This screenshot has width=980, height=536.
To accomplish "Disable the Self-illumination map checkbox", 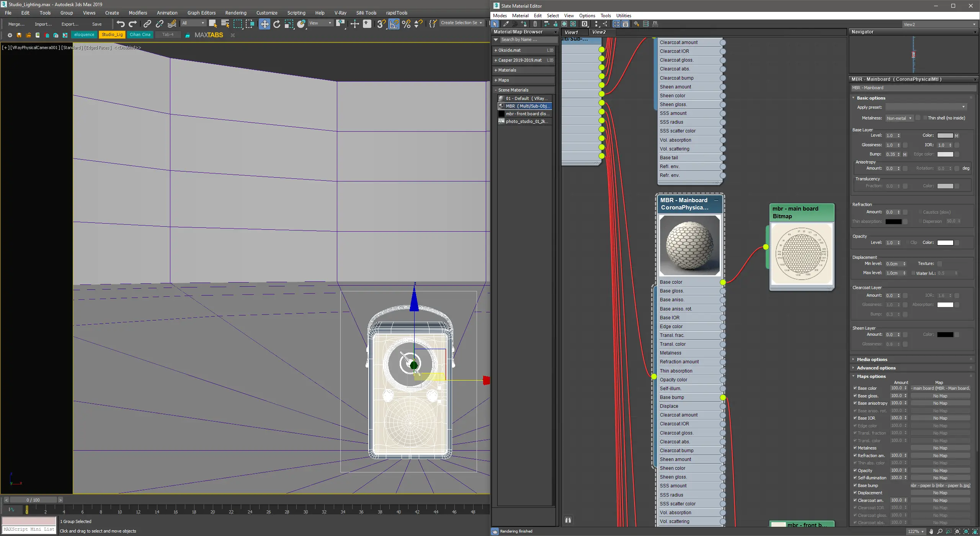I will pos(855,477).
